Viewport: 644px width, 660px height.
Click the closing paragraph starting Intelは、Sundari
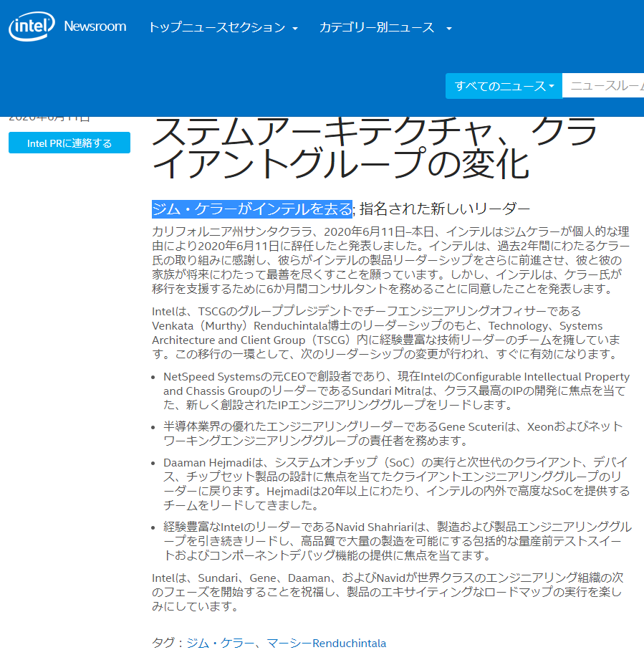tap(387, 592)
